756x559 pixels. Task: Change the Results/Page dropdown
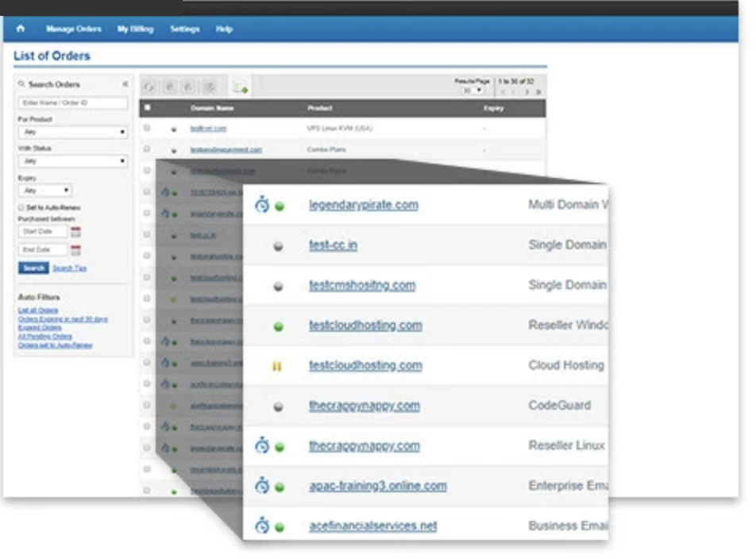click(x=472, y=91)
